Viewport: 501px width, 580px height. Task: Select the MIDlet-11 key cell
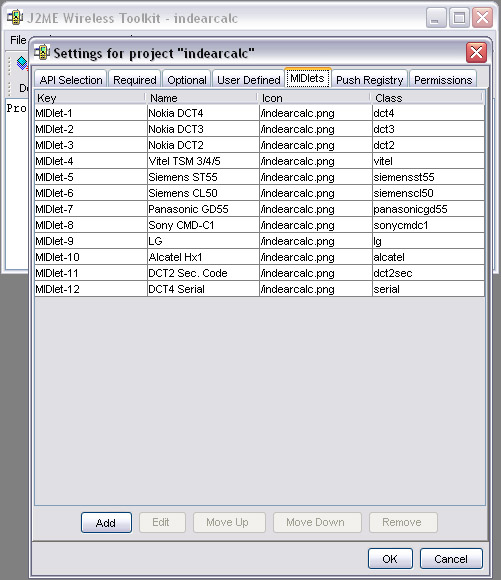click(91, 273)
